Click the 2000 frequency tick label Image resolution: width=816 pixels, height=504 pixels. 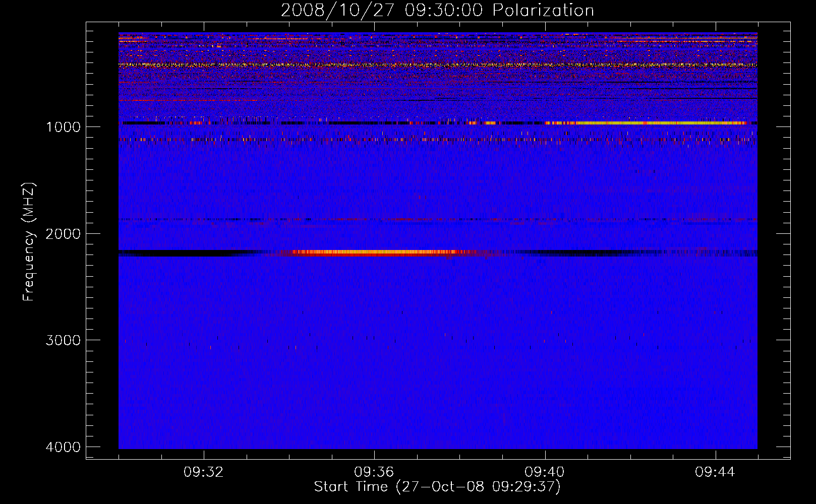[x=63, y=234]
